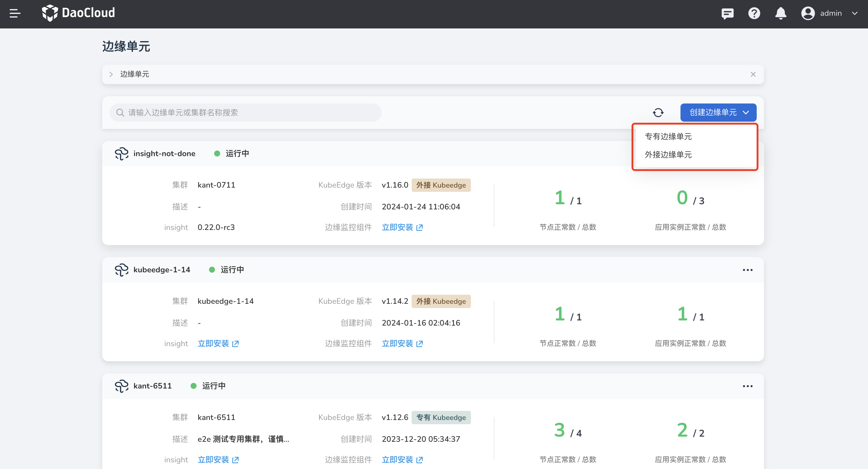
Task: Click the running status indicator for kubeedge-1-14
Action: (x=212, y=269)
